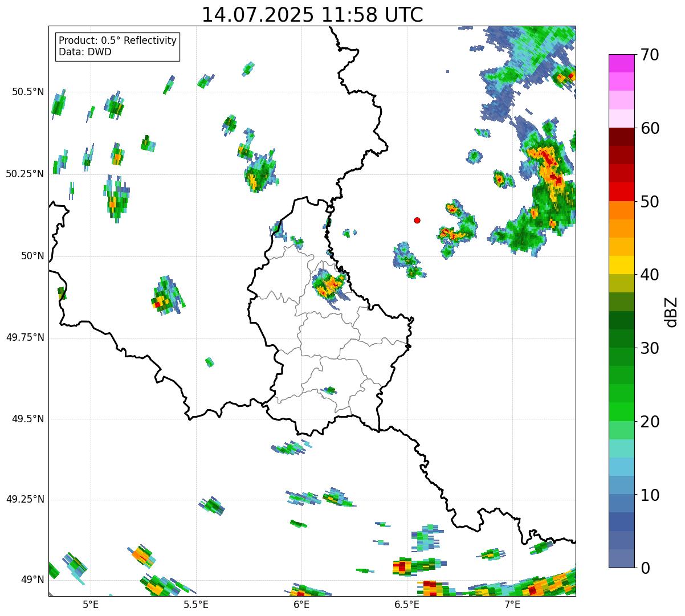The image size is (685, 616).
Task: Click the "Product: 0.5° Reflectivity" legend text
Action: (x=118, y=41)
